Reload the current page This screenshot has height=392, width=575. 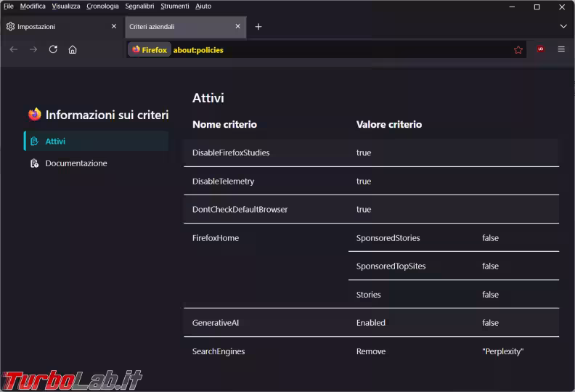(53, 49)
